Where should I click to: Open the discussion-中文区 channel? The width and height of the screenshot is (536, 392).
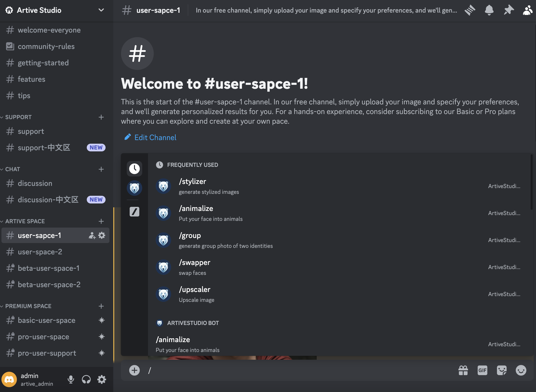point(55,200)
